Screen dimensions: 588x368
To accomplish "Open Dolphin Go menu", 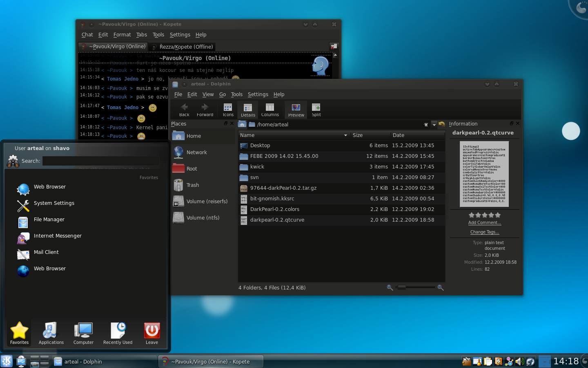I will coord(223,94).
